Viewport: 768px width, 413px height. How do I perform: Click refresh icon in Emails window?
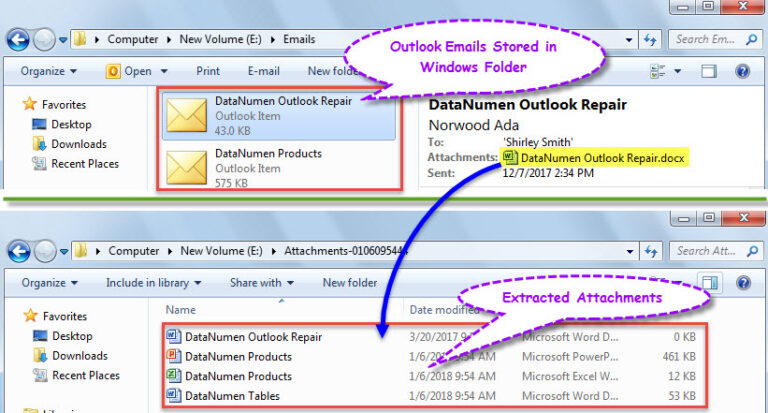point(650,40)
